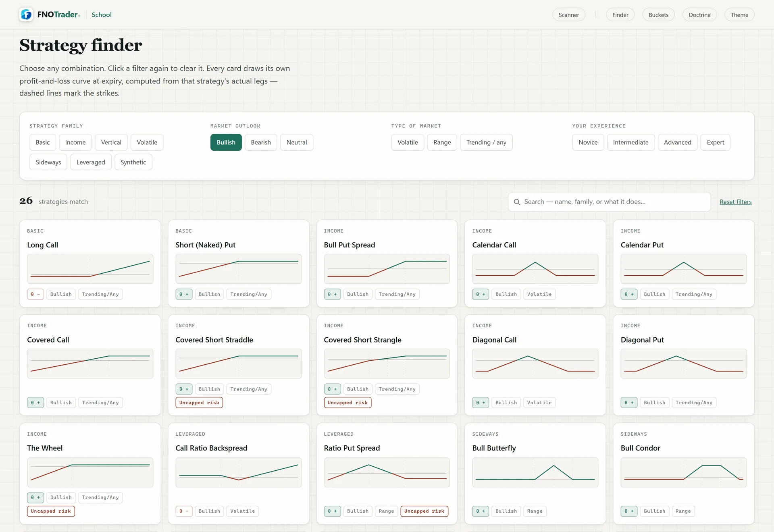Viewport: 774px width, 532px height.
Task: Click Uncapped risk tag on Ratio Put Spread
Action: point(424,511)
